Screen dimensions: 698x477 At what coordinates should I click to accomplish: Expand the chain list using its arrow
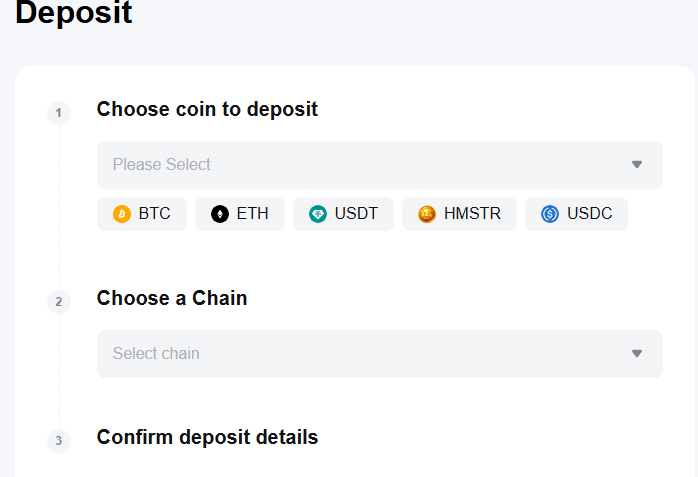click(637, 353)
